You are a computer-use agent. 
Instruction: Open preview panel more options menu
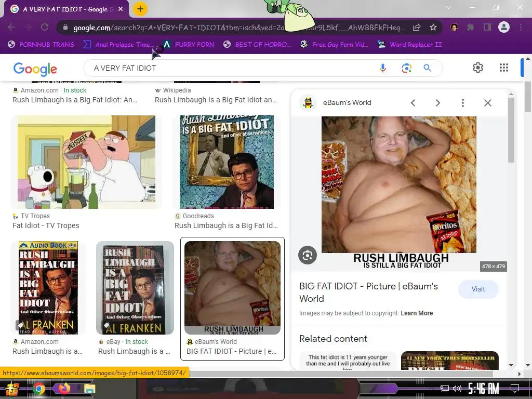tap(463, 103)
